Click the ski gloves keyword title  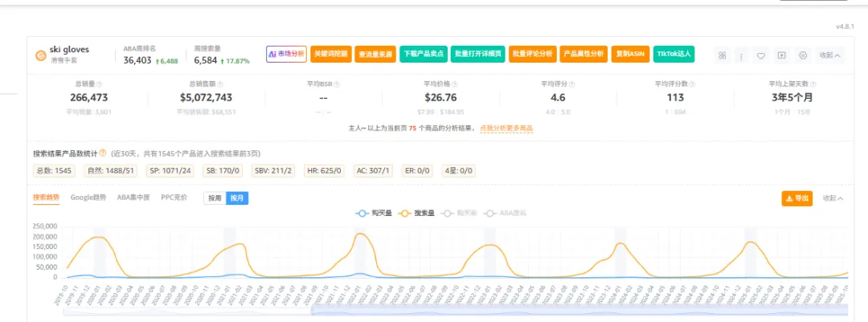click(69, 50)
